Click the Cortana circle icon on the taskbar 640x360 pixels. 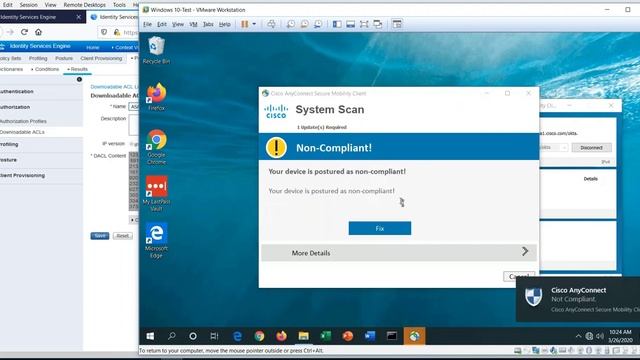(193, 336)
